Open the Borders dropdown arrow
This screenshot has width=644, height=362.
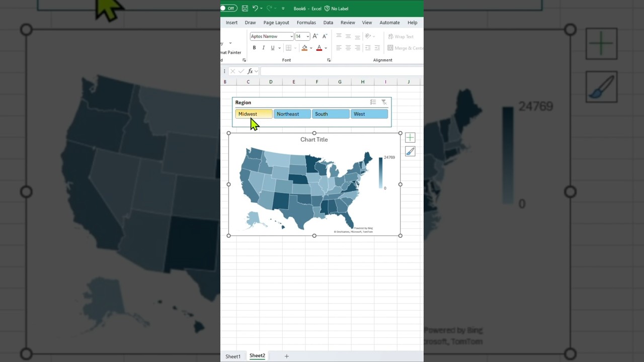pyautogui.click(x=295, y=48)
